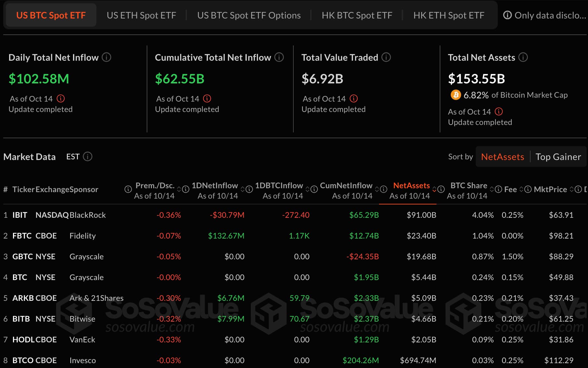Screen dimensions: 588x368
Task: Click red alert icon under Total Value Traded date
Action: tap(354, 99)
